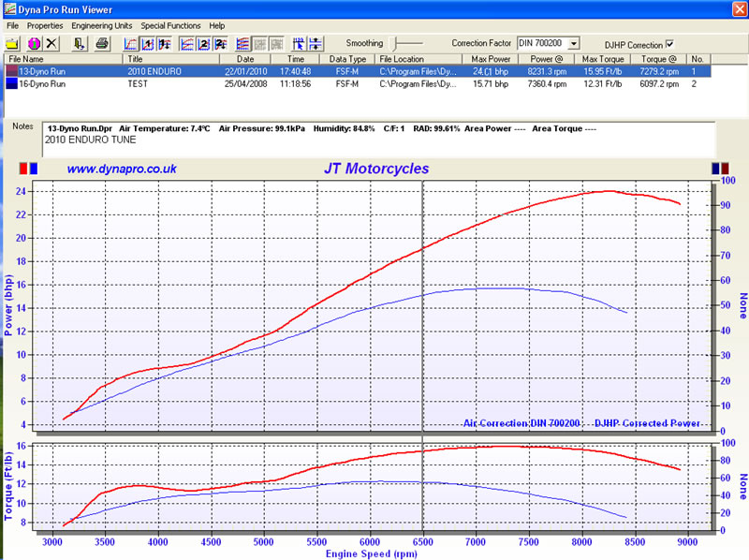Image resolution: width=749 pixels, height=560 pixels.
Task: Click the Time column header
Action: [x=295, y=59]
